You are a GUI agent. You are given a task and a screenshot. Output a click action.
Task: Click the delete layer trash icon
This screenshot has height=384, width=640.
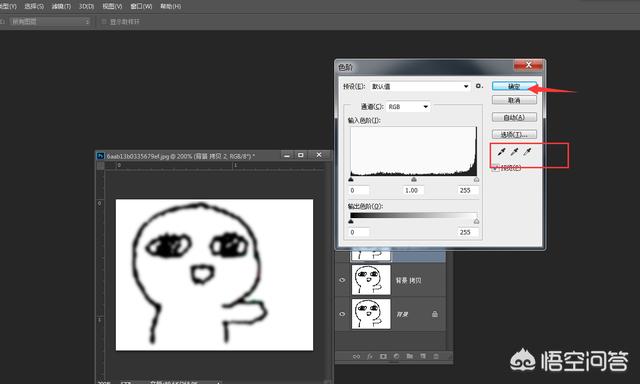(x=436, y=356)
